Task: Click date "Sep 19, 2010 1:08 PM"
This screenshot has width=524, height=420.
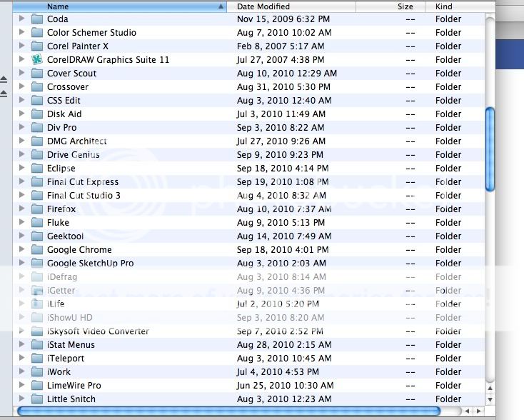Action: [283, 182]
